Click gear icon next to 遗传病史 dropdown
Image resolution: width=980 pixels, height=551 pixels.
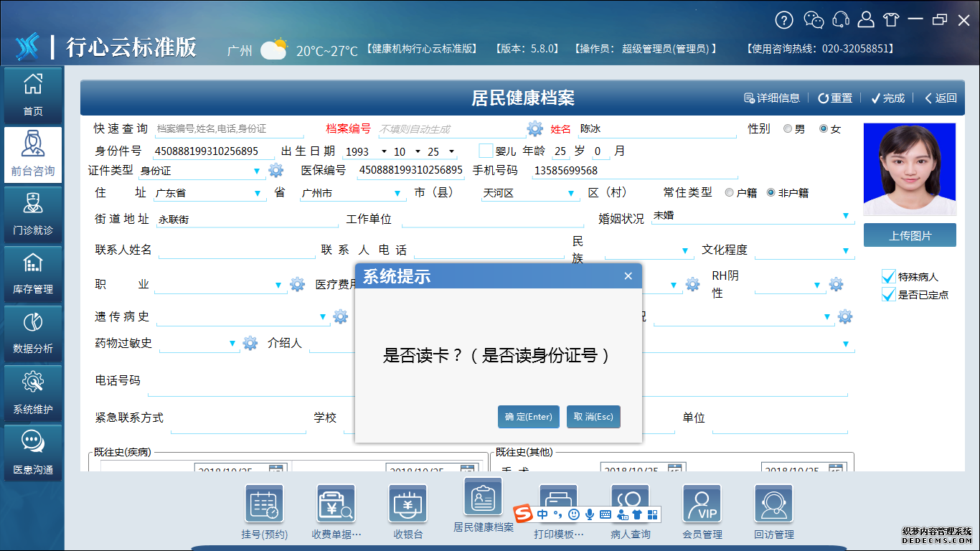pyautogui.click(x=340, y=316)
